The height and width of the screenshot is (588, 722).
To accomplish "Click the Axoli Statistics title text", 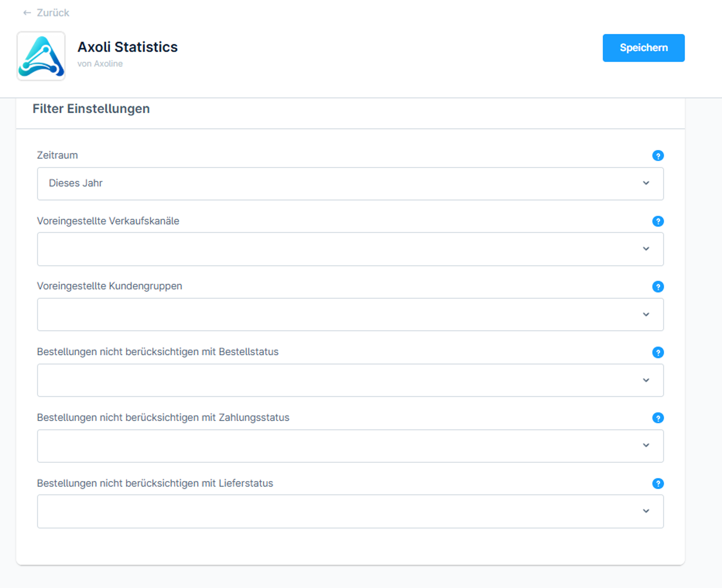I will tap(127, 47).
